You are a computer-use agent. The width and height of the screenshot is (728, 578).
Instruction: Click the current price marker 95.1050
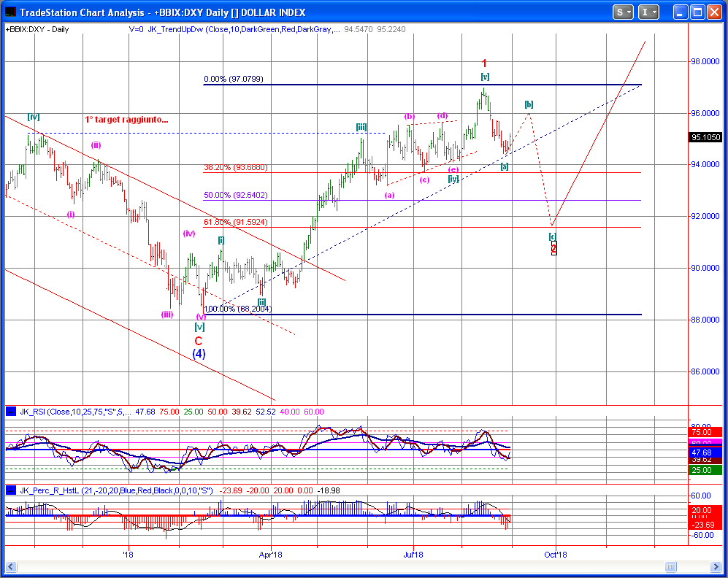[x=705, y=137]
